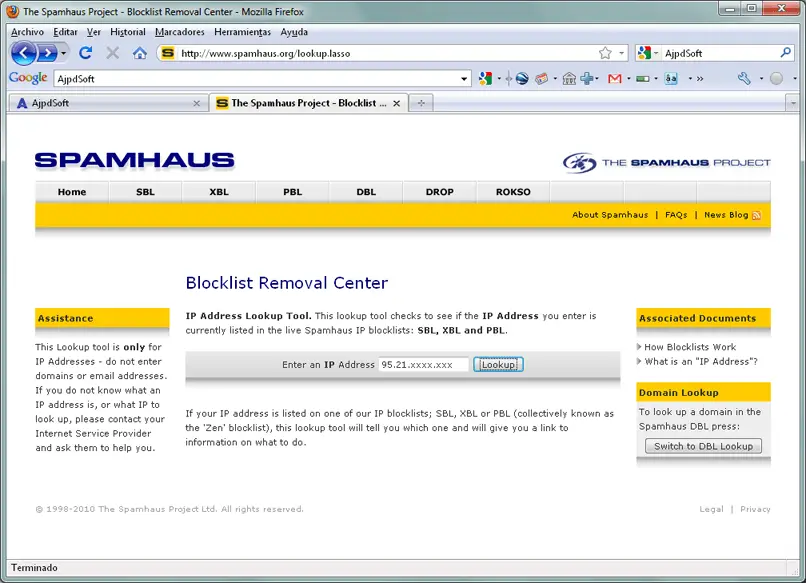Open the back/forward history dropdown
The height and width of the screenshot is (583, 806).
64,53
